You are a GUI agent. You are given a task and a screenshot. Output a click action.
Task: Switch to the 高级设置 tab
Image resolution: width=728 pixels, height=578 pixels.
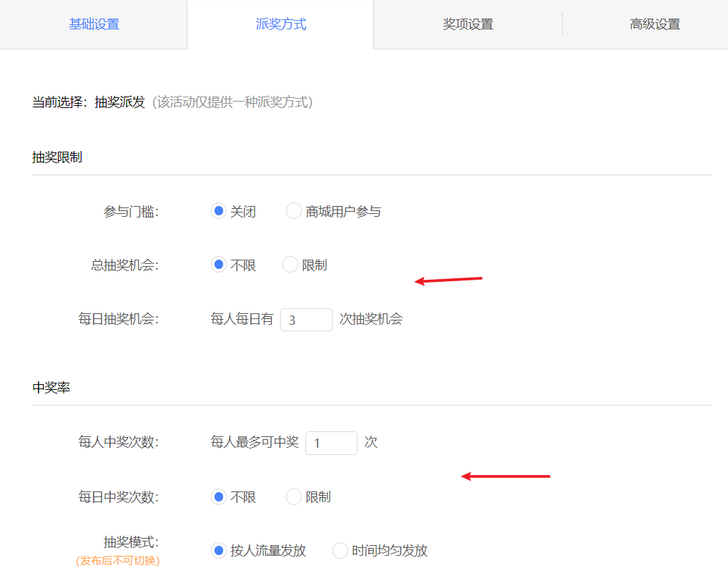tap(654, 24)
